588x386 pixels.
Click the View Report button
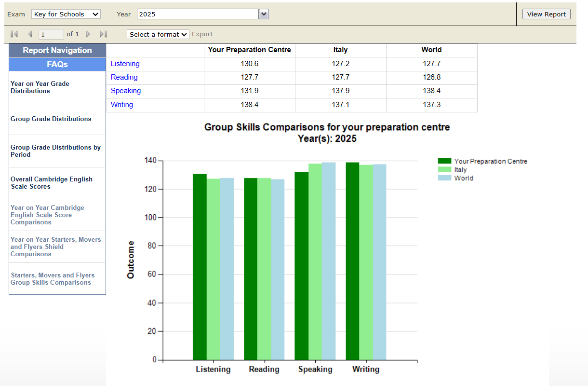coord(546,14)
